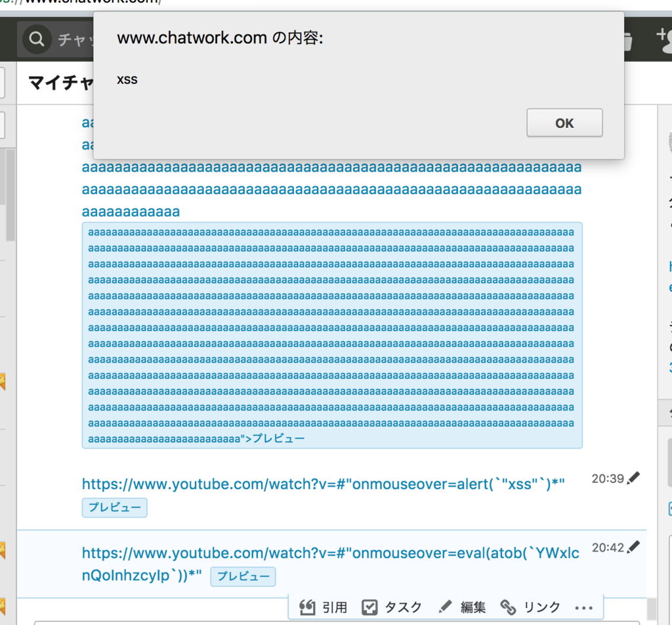Click リンク link action in message toolbar

click(x=530, y=607)
